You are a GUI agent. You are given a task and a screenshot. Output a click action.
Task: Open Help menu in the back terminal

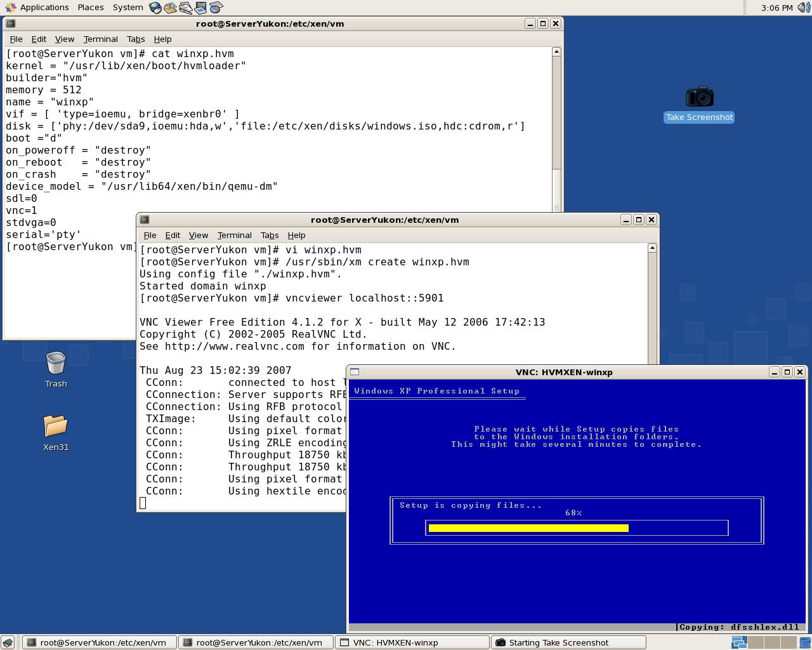pyautogui.click(x=162, y=39)
